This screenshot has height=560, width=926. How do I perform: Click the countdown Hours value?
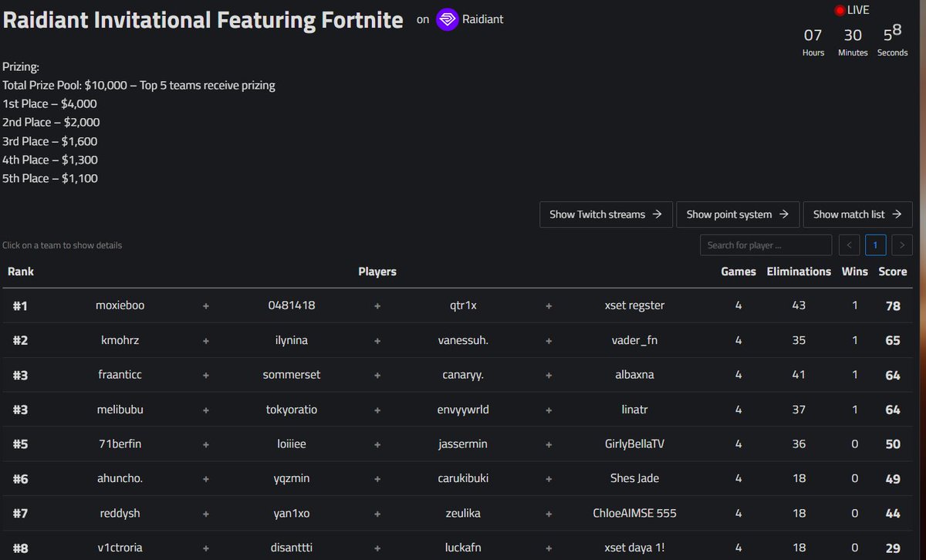pyautogui.click(x=813, y=35)
